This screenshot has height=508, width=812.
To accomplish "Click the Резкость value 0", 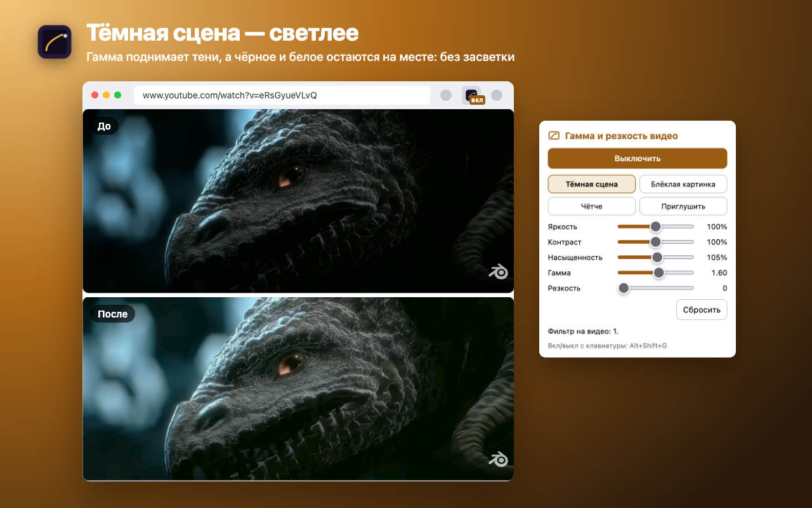I will [x=724, y=288].
